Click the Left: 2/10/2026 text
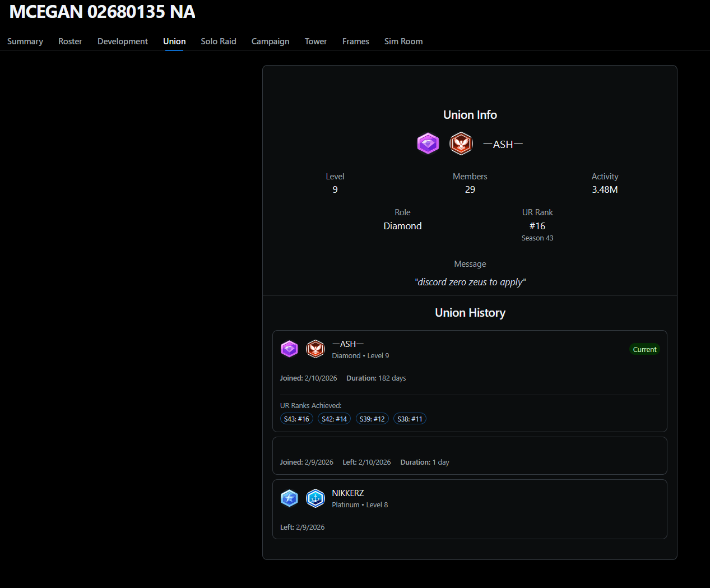Screen dimensions: 710x588 pos(367,462)
